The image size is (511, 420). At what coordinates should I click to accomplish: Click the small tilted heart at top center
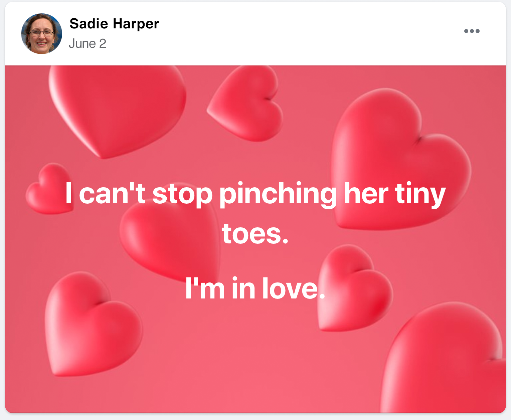(x=248, y=103)
